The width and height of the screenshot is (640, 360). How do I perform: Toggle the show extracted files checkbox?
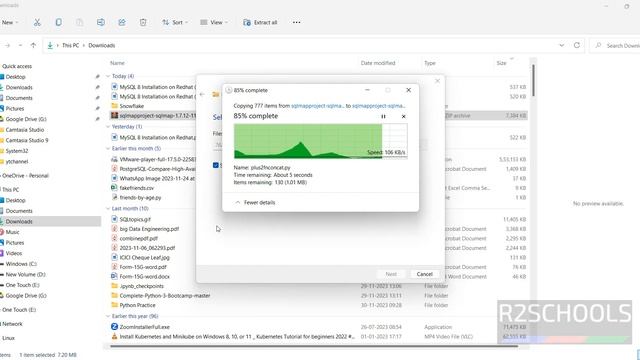pos(216,165)
